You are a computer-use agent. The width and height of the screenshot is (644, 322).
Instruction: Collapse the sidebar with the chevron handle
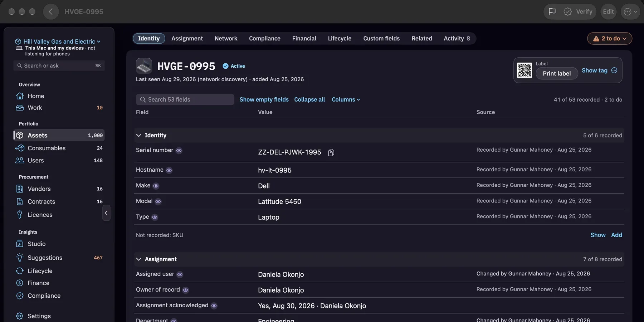tap(106, 213)
